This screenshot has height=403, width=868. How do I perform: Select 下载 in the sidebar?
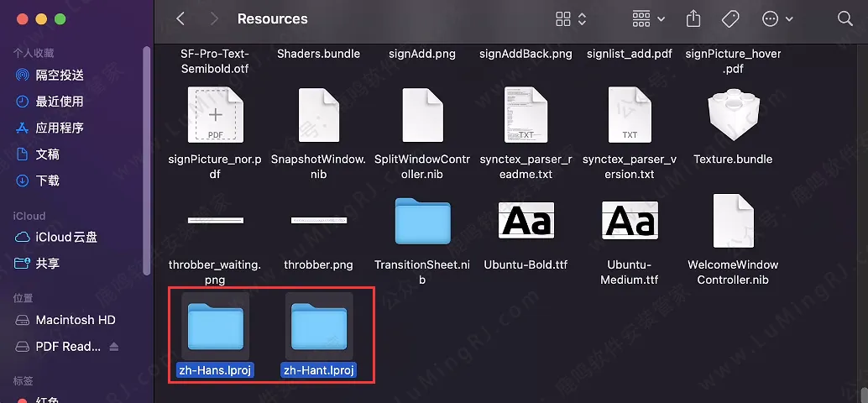pyautogui.click(x=47, y=181)
